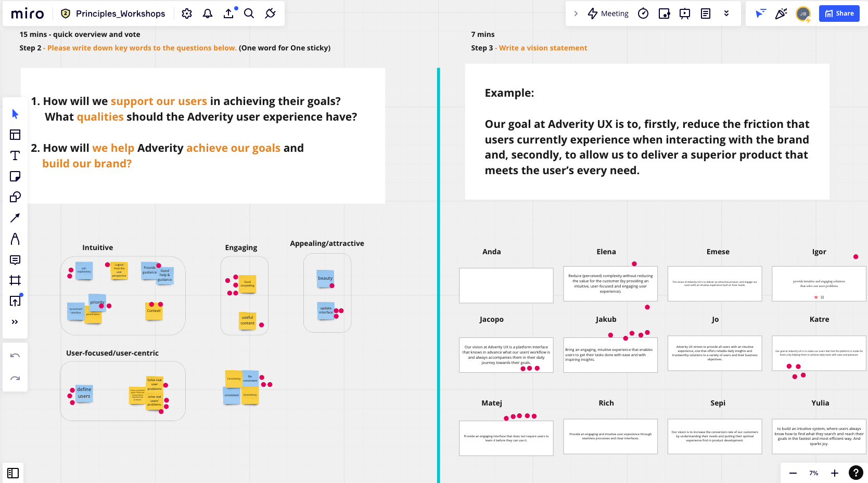Open the Meeting menu item

(608, 14)
